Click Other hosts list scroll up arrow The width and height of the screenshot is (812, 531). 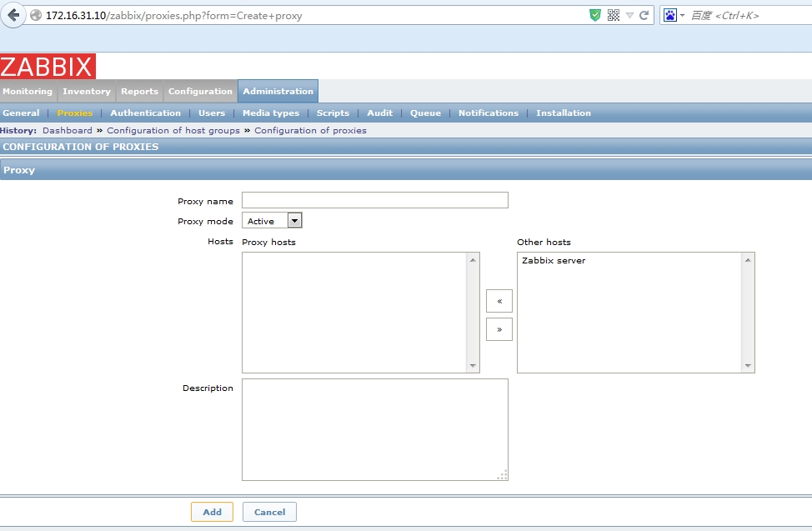click(x=748, y=259)
